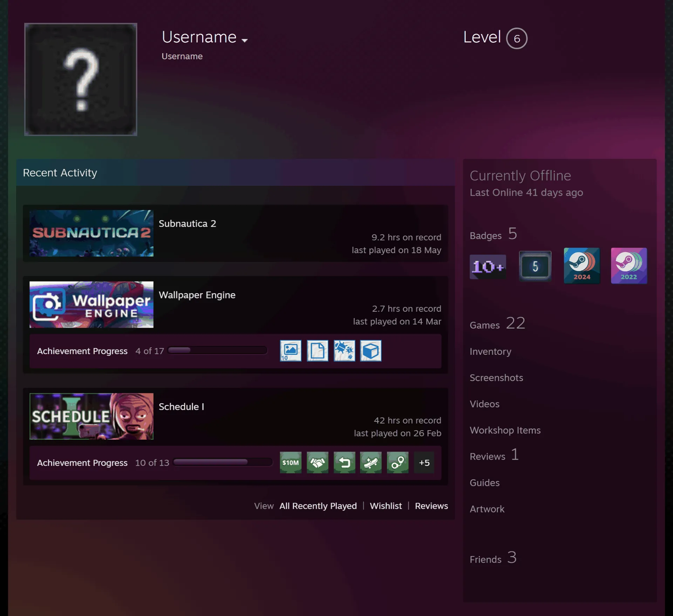Open the Badges 5 section link
673x616 pixels.
pyautogui.click(x=493, y=234)
